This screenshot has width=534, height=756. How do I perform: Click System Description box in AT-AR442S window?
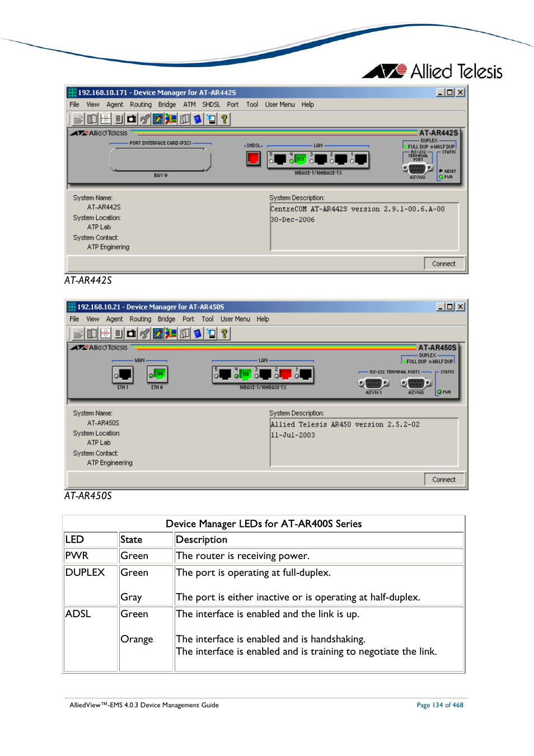[364, 226]
